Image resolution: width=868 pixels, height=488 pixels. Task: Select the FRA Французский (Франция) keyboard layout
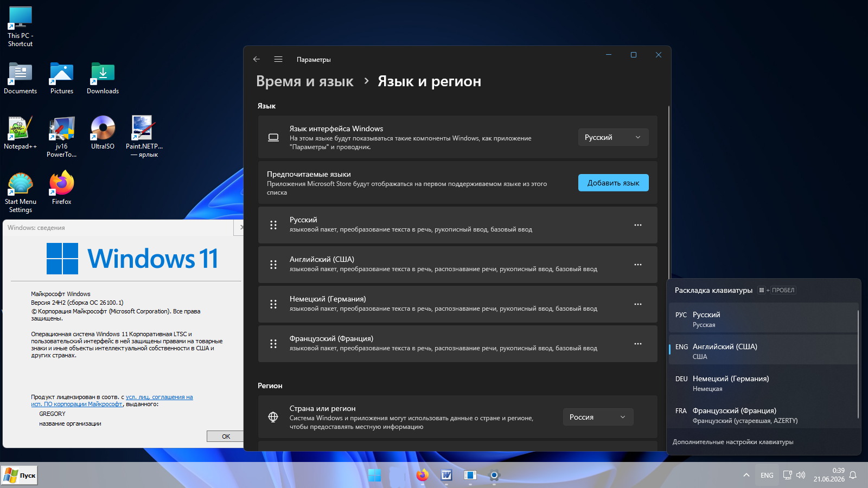(x=763, y=415)
